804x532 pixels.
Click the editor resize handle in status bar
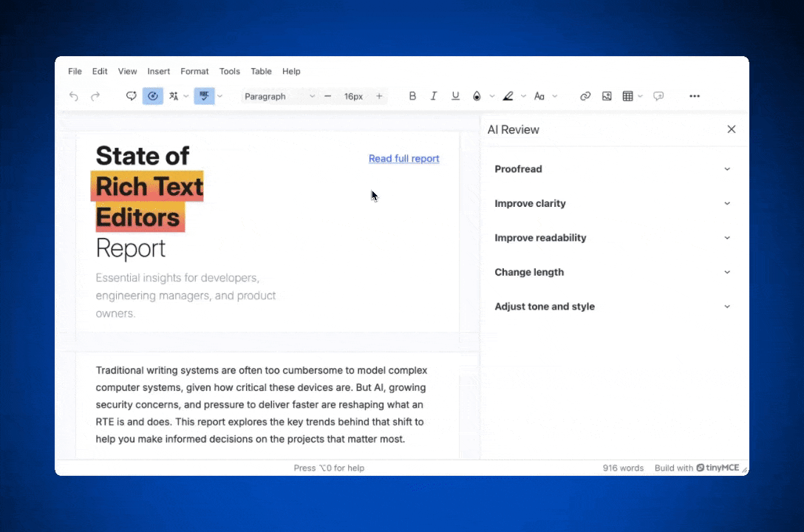click(745, 469)
